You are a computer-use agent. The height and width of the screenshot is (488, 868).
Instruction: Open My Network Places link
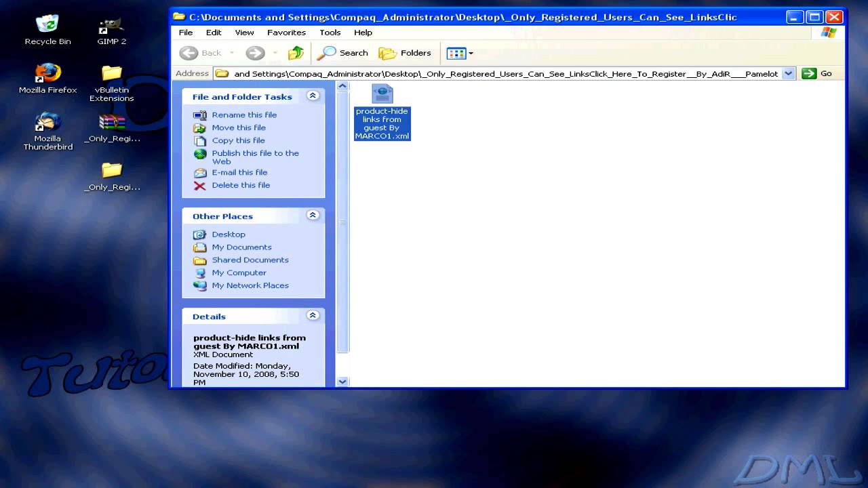pos(250,285)
